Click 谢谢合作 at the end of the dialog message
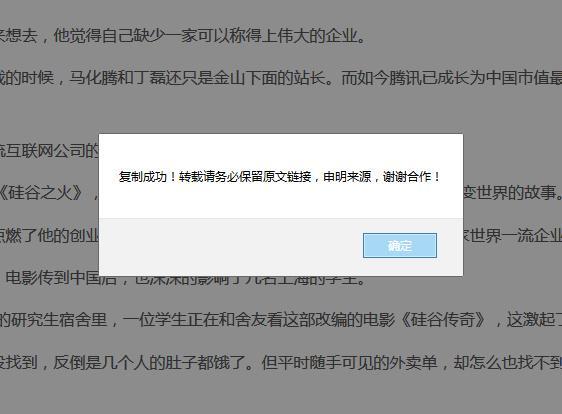Viewport: 562px width, 414px height. point(408,177)
